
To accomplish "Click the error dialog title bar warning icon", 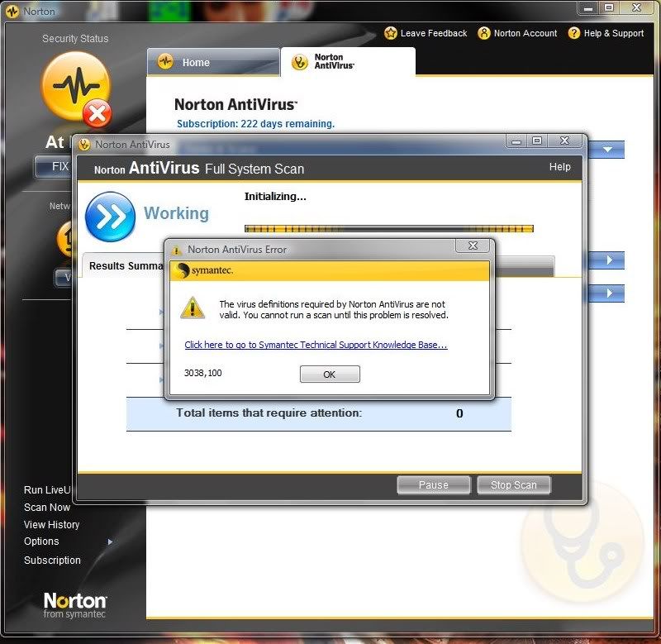I will pos(176,250).
